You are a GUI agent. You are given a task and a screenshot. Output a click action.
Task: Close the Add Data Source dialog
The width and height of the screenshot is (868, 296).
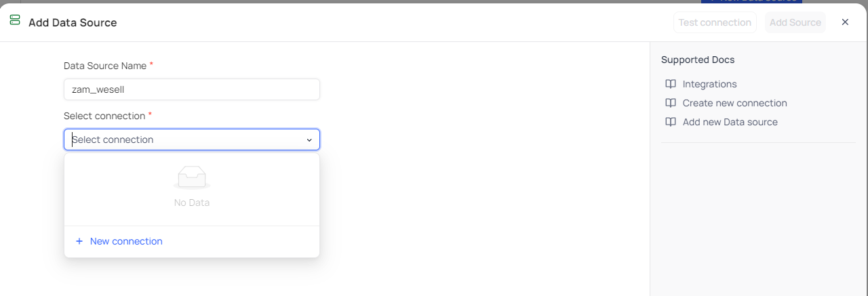(x=845, y=22)
